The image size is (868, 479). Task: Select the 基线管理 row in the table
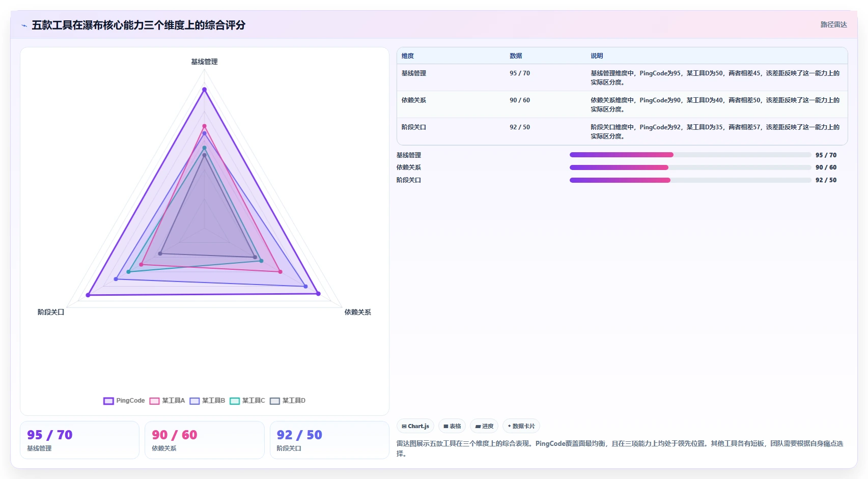(622, 77)
